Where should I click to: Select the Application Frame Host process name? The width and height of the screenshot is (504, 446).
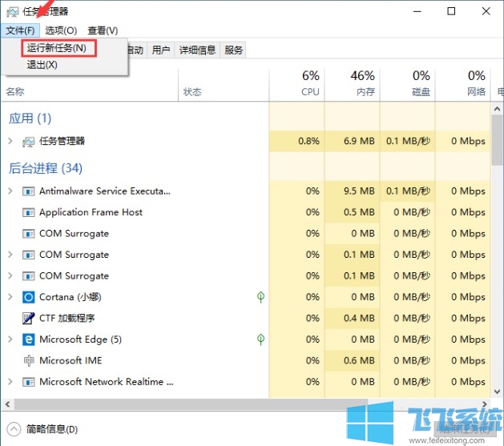point(91,212)
